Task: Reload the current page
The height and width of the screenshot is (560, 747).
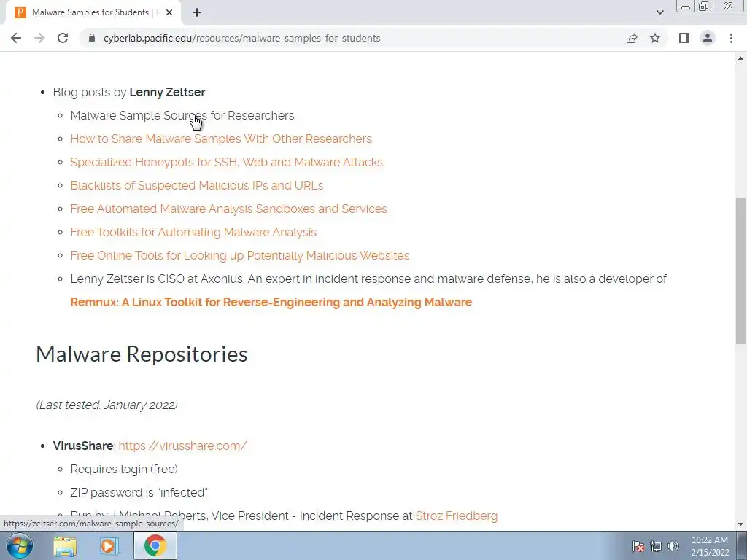Action: [63, 38]
